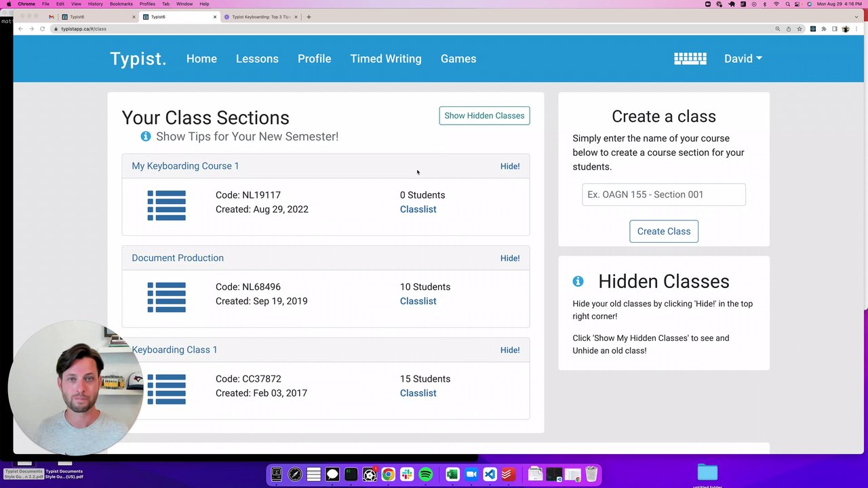Click the 'Code: CC37872' text
The width and height of the screenshot is (868, 488).
click(x=248, y=379)
